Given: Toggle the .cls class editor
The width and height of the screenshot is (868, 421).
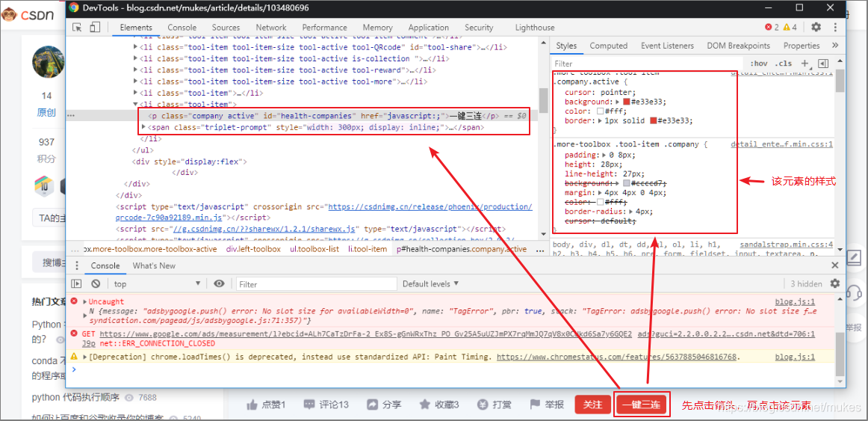Looking at the screenshot, I should (x=784, y=63).
